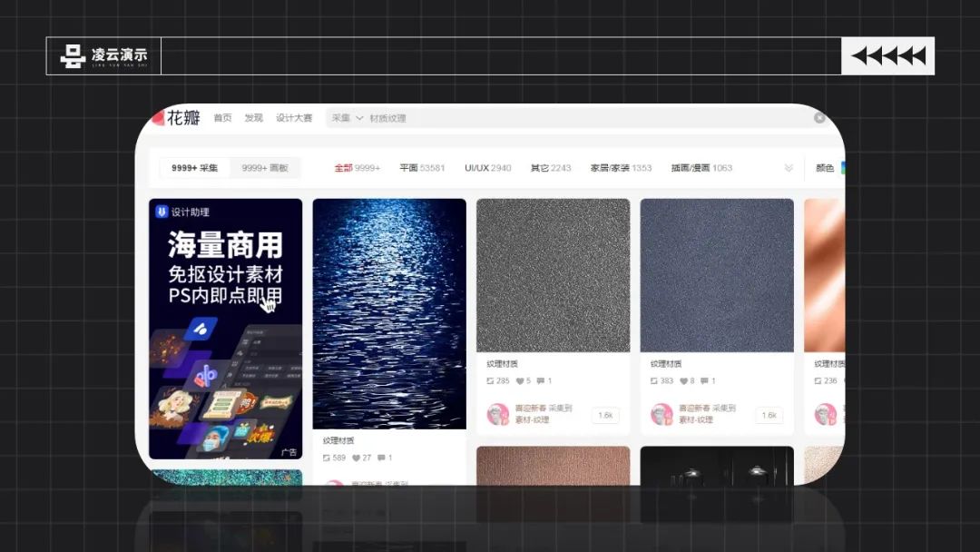Screen dimensions: 980x552
Task: Open 喜迎新春 user link on the 383-repin card
Action: (x=693, y=409)
